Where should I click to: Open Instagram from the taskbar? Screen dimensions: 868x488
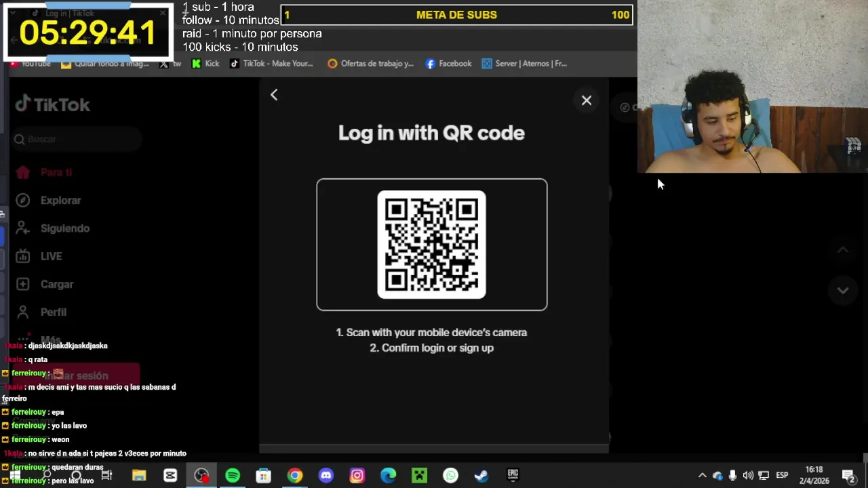click(357, 476)
